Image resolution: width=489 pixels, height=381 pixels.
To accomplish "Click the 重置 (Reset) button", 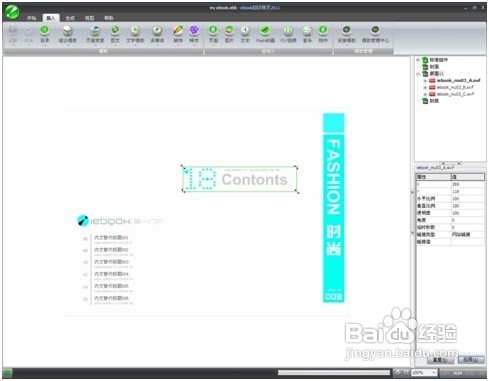I will click(x=440, y=360).
